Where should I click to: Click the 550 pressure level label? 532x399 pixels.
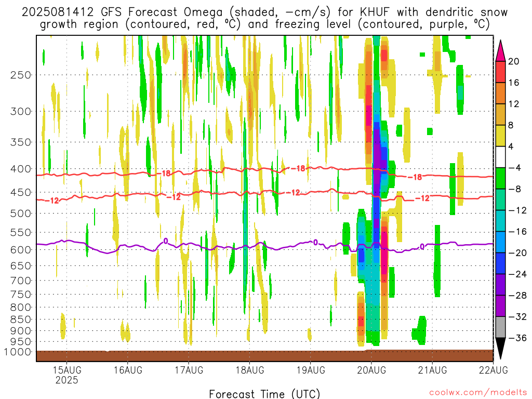coord(21,232)
